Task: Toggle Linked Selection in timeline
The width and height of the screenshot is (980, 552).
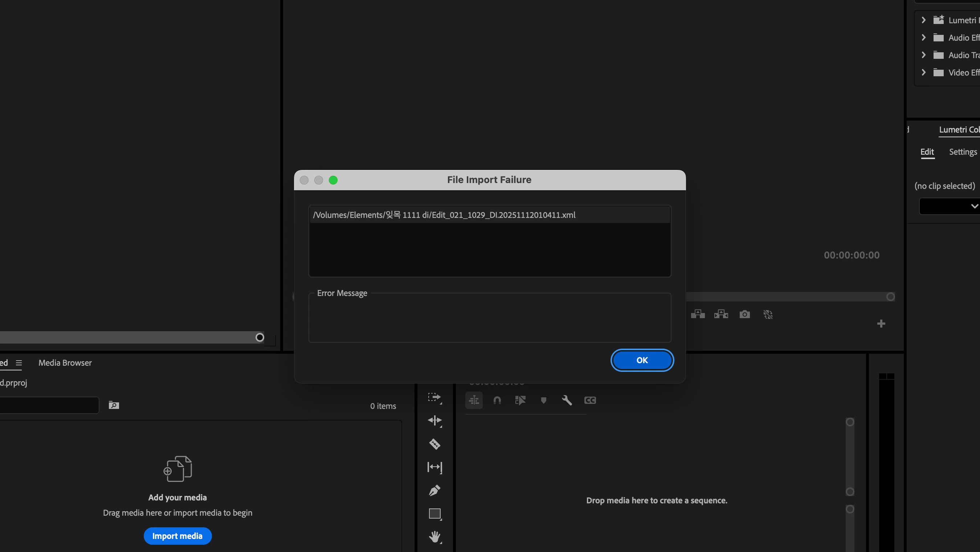Action: point(520,400)
